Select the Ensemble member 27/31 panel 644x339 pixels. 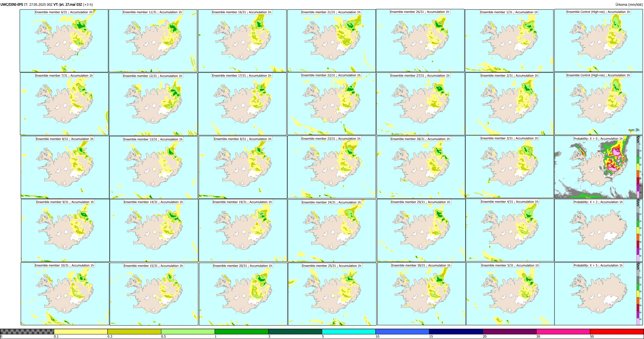[x=420, y=104]
